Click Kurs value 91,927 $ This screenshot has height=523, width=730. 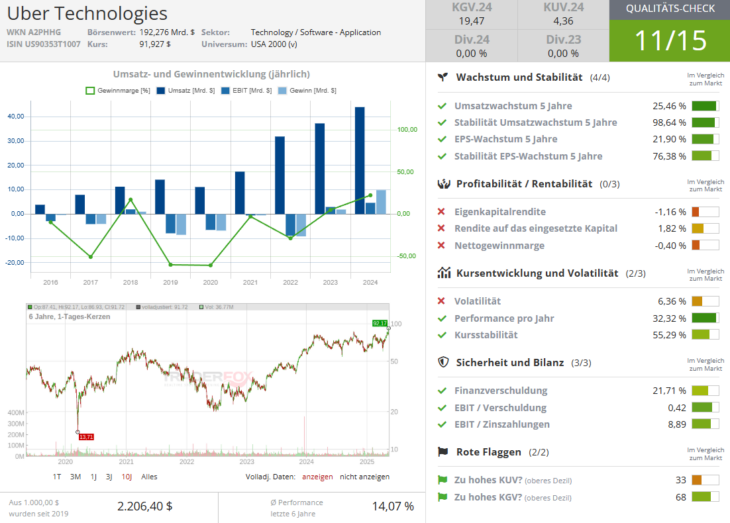[x=155, y=44]
